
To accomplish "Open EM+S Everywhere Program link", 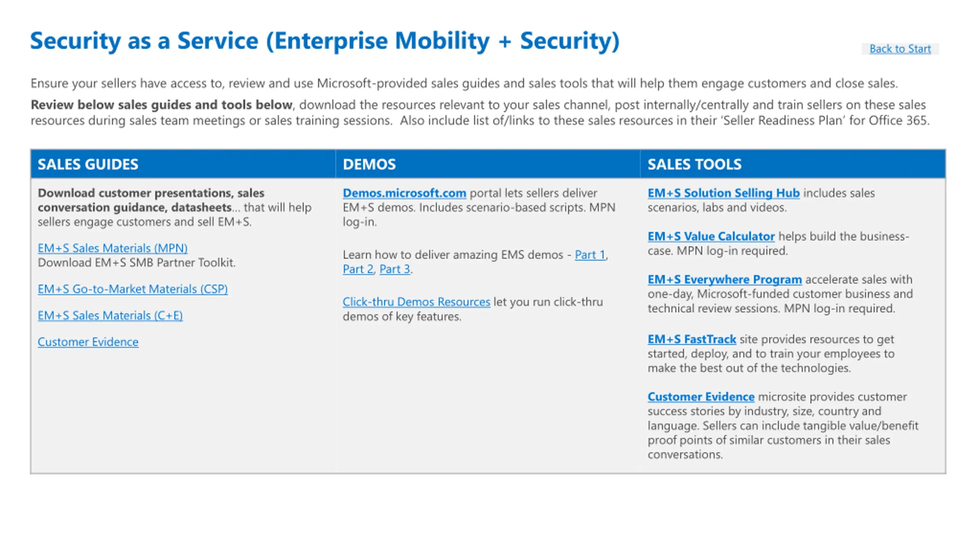I will click(x=725, y=280).
